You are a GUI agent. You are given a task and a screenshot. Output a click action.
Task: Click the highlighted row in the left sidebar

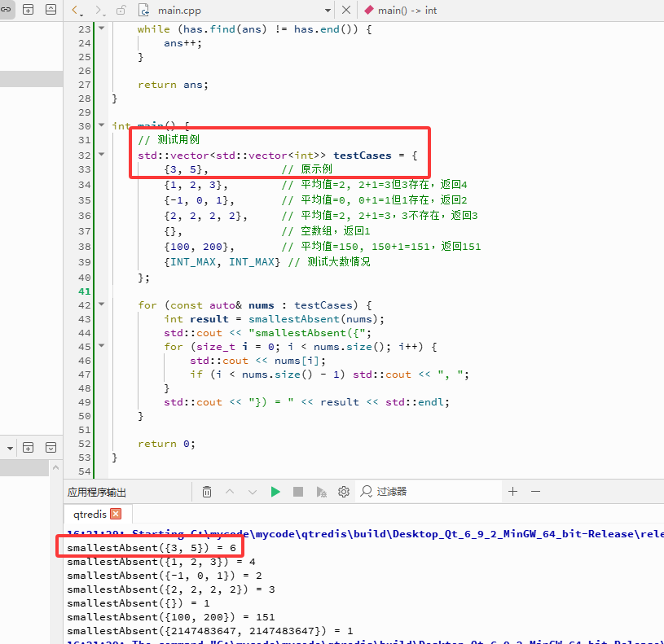coord(31,79)
